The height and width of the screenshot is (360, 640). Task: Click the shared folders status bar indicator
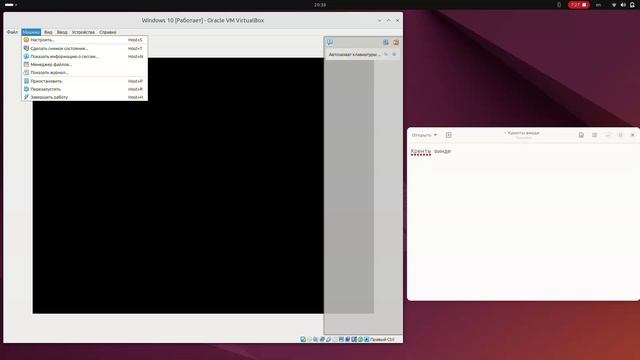(x=335, y=339)
